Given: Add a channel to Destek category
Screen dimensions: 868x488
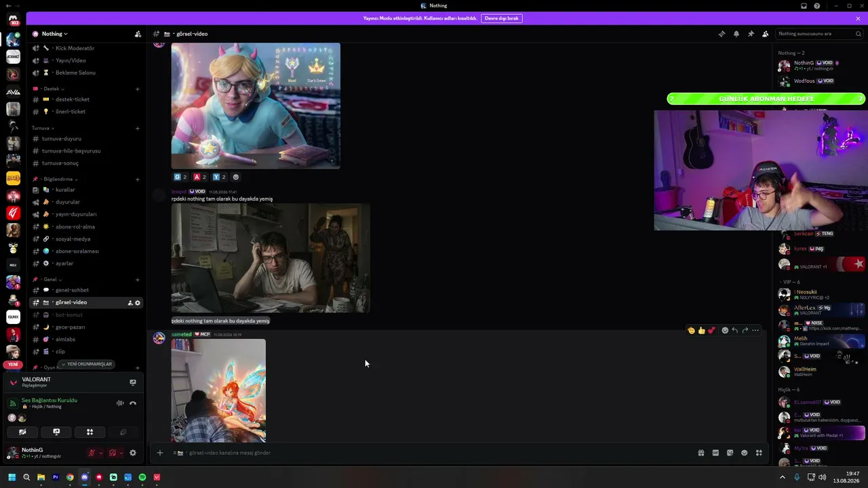Looking at the screenshot, I should [x=138, y=89].
